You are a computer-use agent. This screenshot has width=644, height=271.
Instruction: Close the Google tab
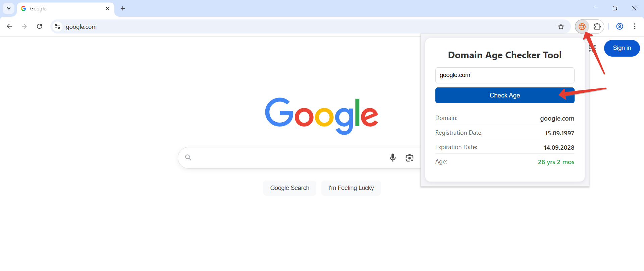pyautogui.click(x=107, y=8)
